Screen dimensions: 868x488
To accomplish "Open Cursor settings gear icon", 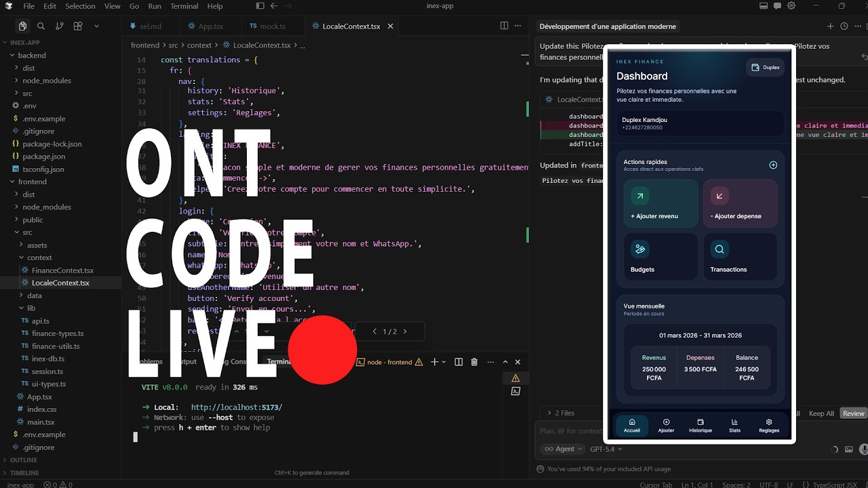I will [x=793, y=6].
